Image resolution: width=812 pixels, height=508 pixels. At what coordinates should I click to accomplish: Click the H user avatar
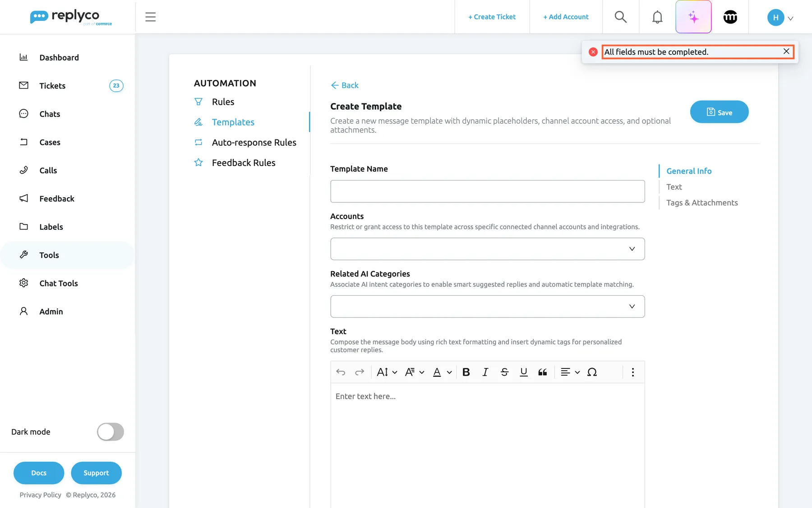tap(775, 18)
